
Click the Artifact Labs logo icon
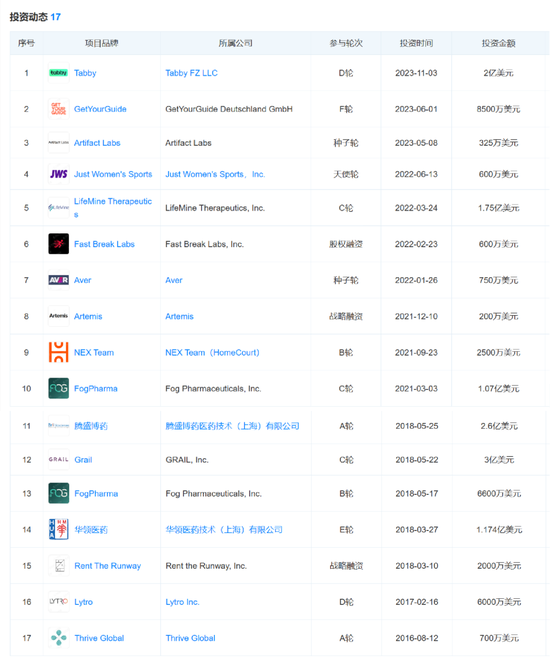click(x=58, y=143)
